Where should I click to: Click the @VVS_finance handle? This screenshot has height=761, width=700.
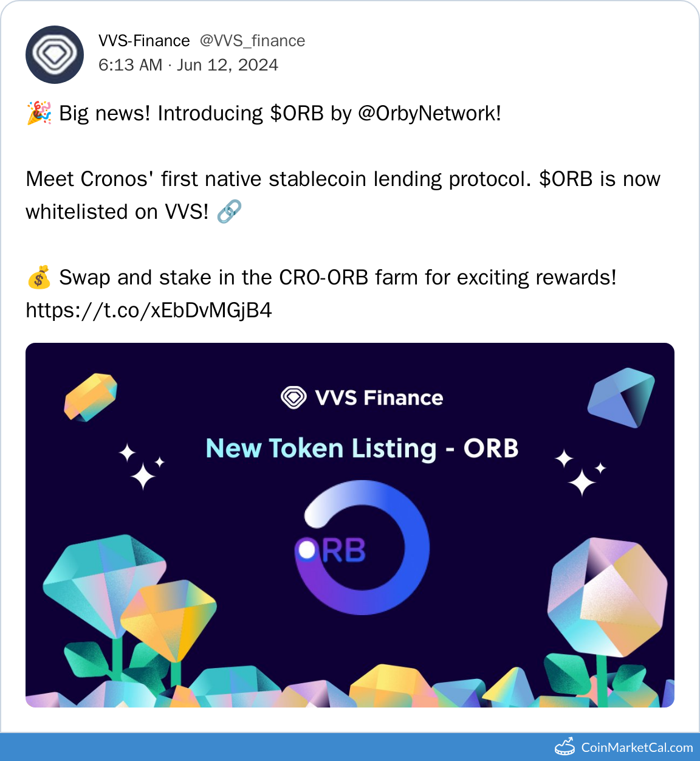[252, 41]
